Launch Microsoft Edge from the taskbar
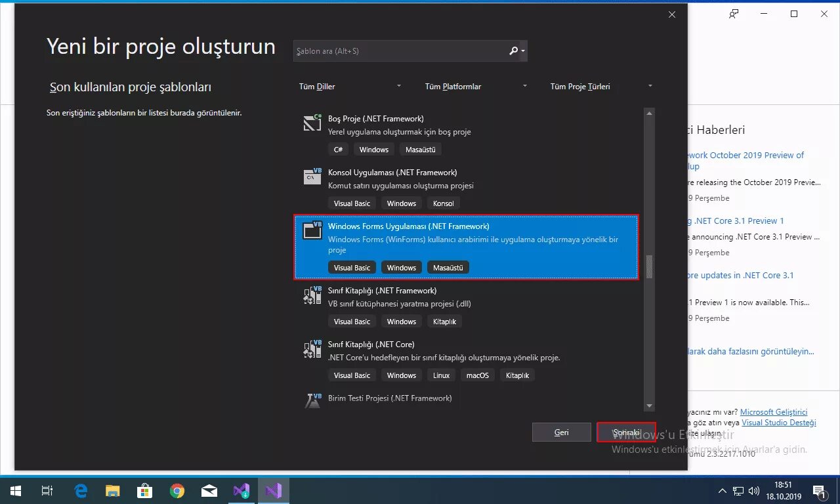Image resolution: width=840 pixels, height=504 pixels. coord(81,490)
